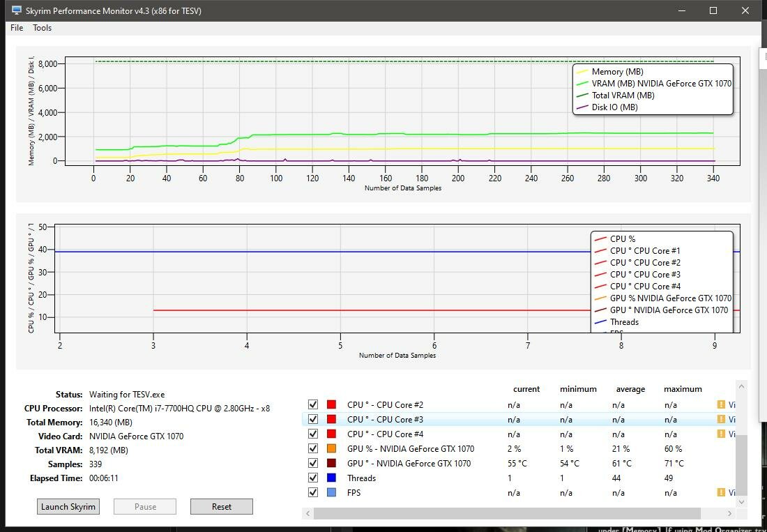This screenshot has width=767, height=532.
Task: Select the 'current' column header
Action: tap(526, 389)
